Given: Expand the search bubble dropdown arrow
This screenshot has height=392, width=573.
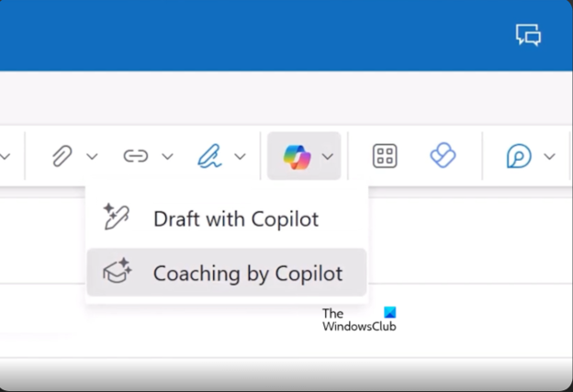Looking at the screenshot, I should (550, 157).
